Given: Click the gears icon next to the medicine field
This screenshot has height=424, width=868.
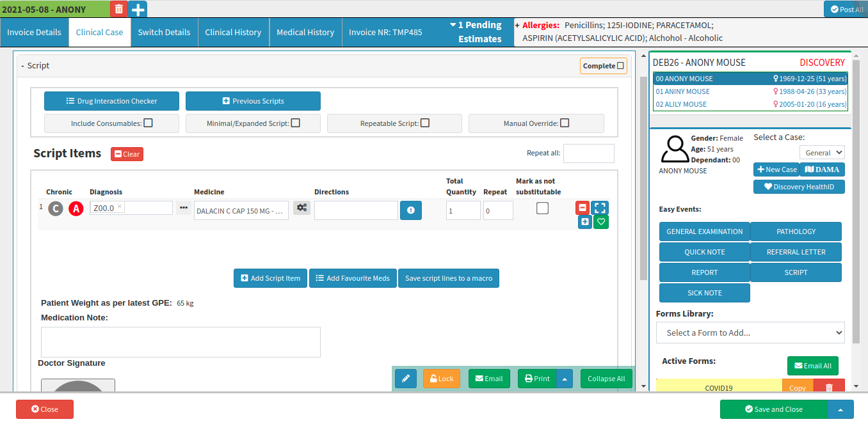Looking at the screenshot, I should click(301, 208).
